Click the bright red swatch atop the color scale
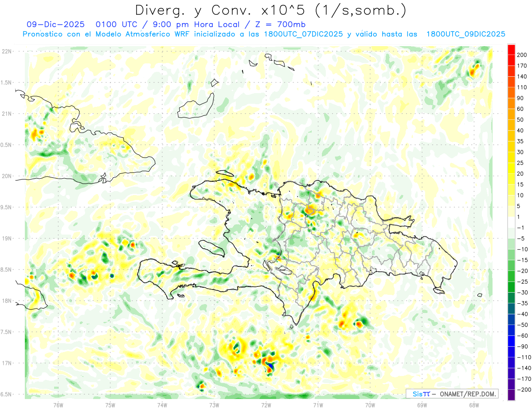The width and height of the screenshot is (532, 411). click(511, 49)
